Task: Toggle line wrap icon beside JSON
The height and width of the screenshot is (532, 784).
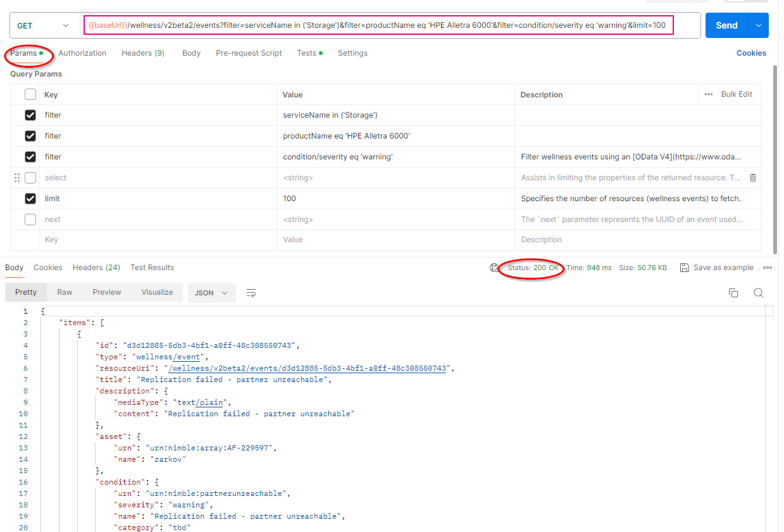Action: pyautogui.click(x=251, y=293)
